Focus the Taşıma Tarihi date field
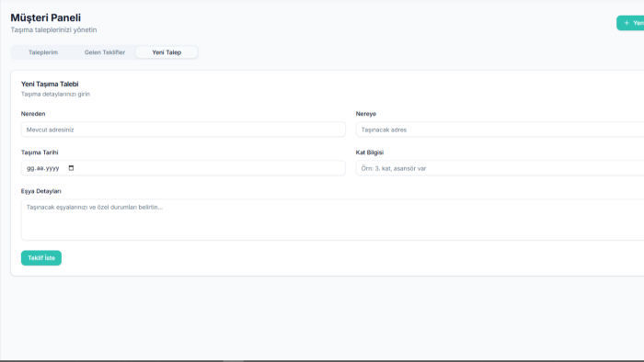644x362 pixels. [x=183, y=168]
